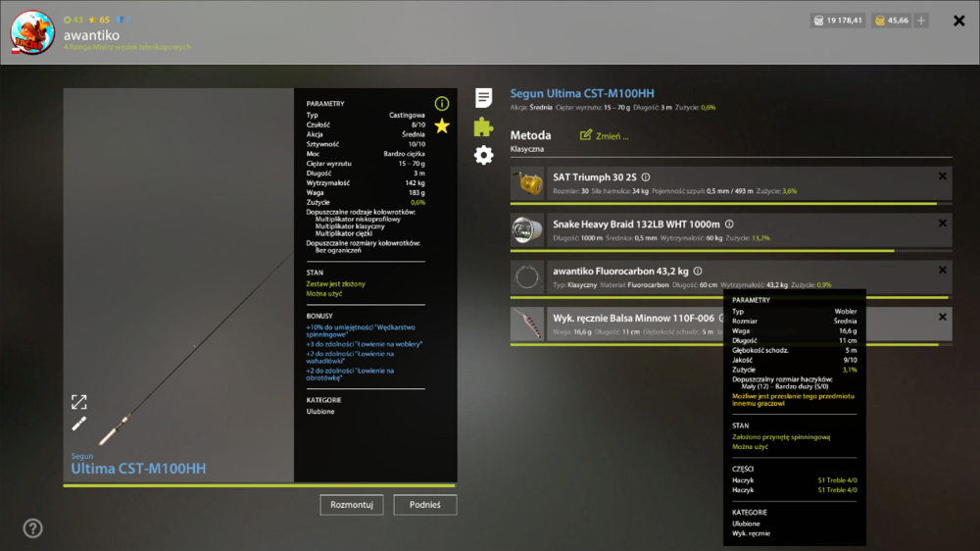980x551 pixels.
Task: Click the S1 Treble 4/0 first hook entry
Action: click(838, 480)
